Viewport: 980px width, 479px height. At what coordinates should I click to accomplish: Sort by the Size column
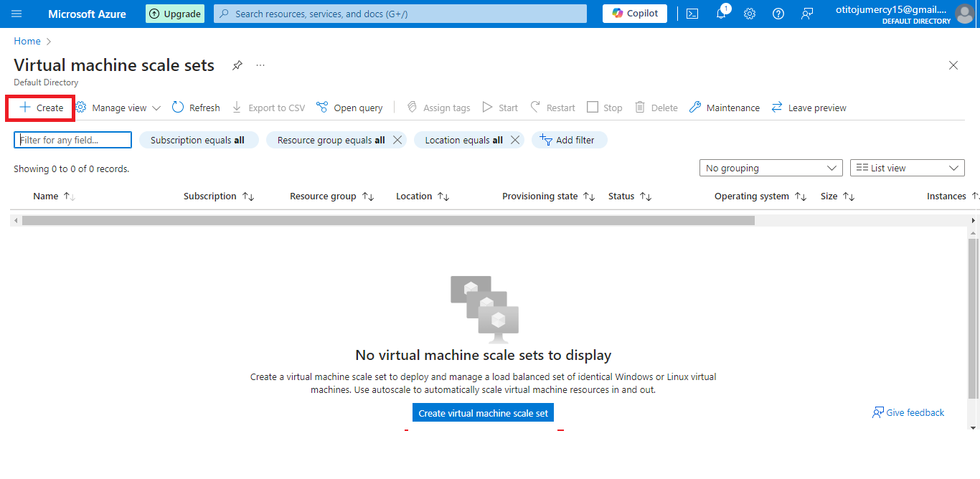837,196
